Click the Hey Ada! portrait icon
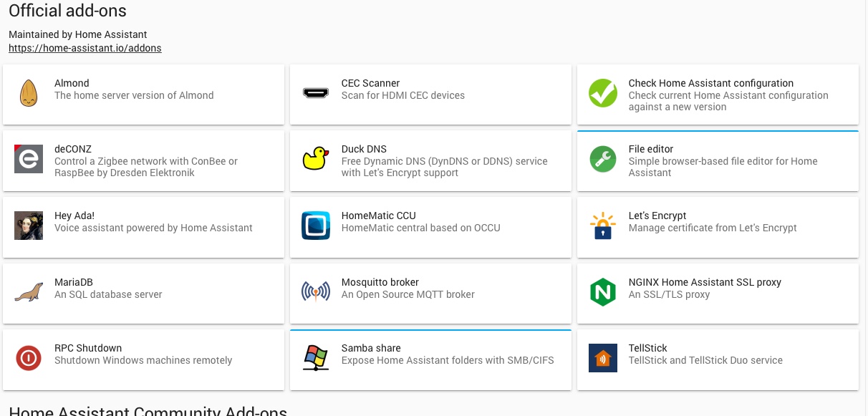Screen dimensions: 868x416 pyautogui.click(x=29, y=226)
